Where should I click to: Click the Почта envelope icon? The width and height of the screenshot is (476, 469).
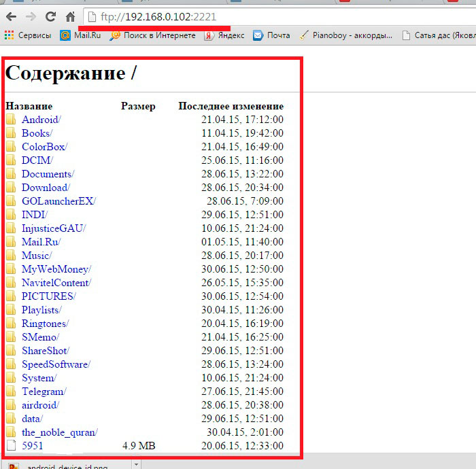258,36
